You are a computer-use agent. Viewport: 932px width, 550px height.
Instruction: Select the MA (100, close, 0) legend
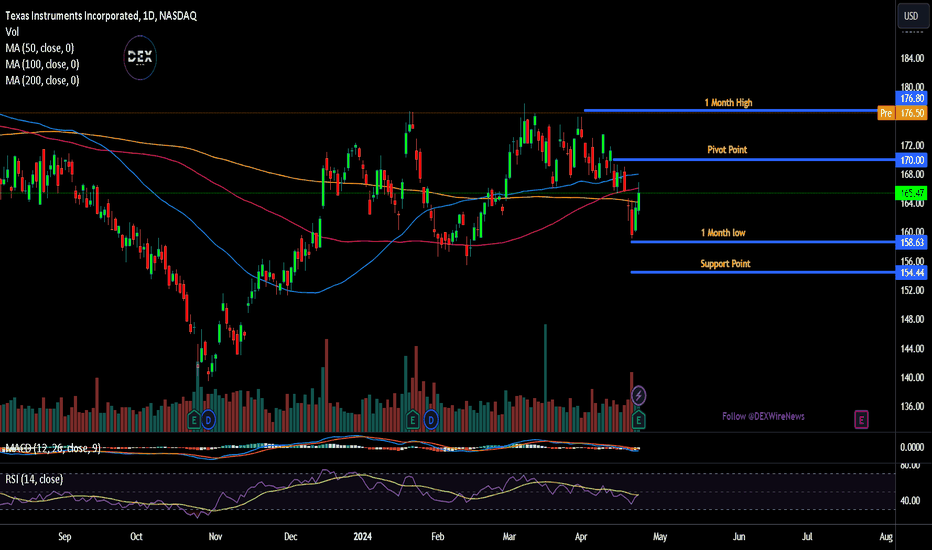42,64
